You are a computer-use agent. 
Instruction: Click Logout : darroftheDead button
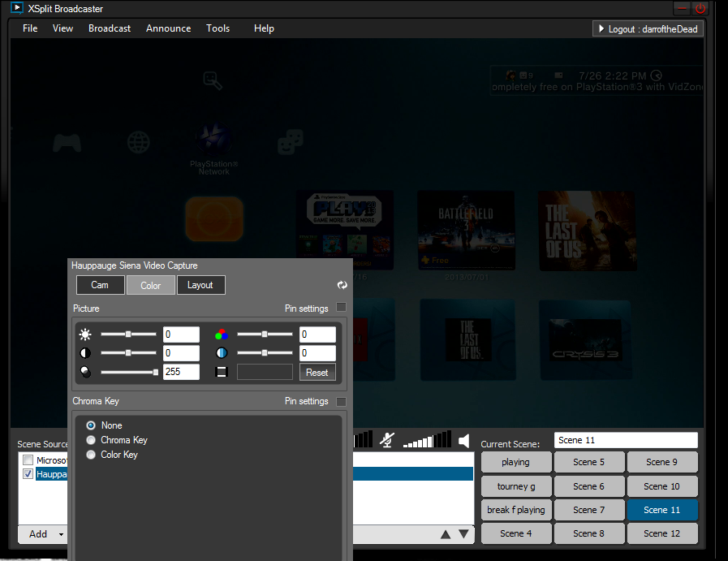648,28
